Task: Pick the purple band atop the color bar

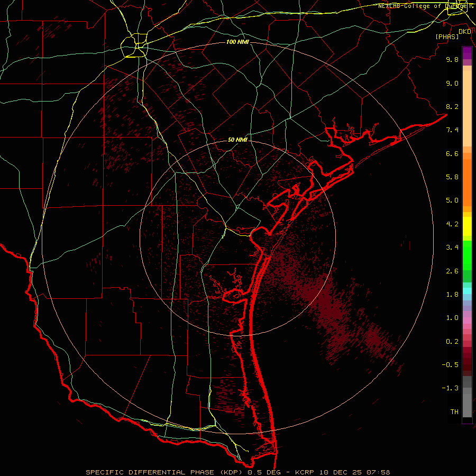Action: tap(467, 53)
